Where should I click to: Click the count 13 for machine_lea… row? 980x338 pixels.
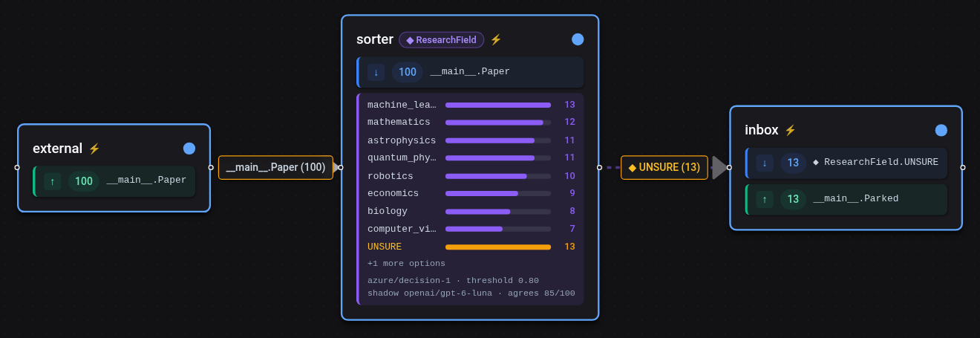click(569, 105)
